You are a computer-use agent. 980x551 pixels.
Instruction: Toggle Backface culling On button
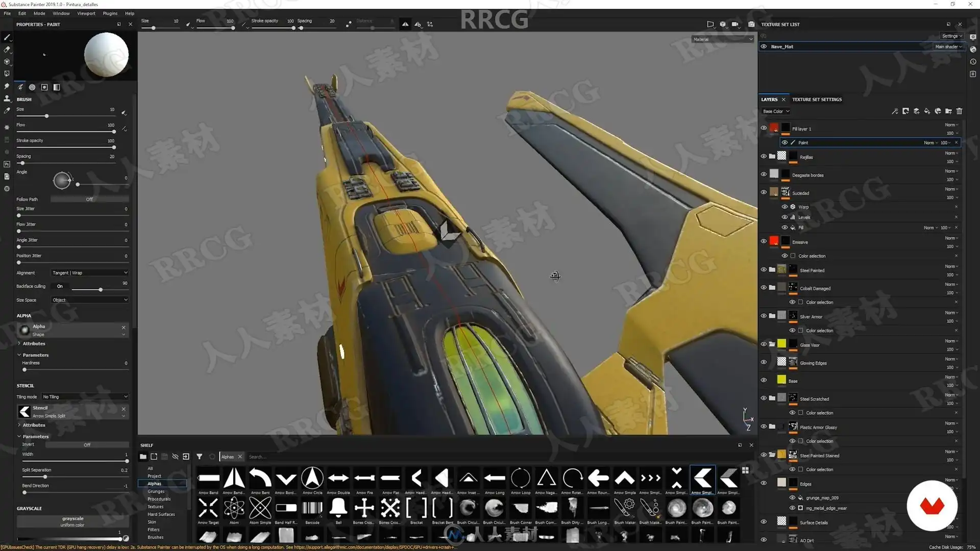(x=60, y=286)
